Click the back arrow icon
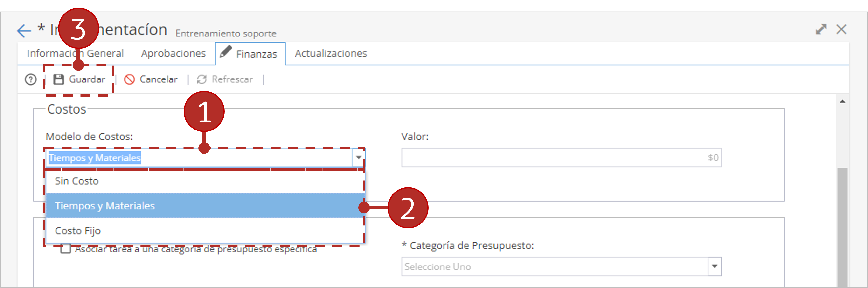868x288 pixels. 24,31
